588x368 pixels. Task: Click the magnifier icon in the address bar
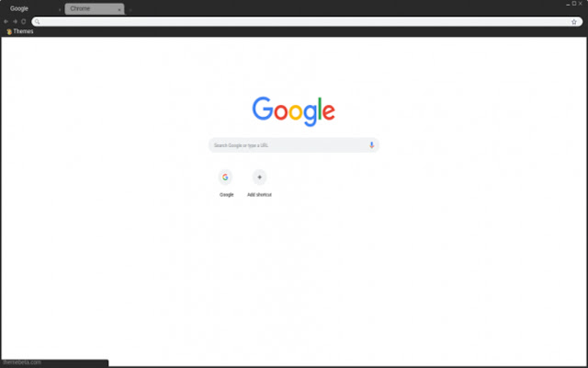tap(37, 22)
